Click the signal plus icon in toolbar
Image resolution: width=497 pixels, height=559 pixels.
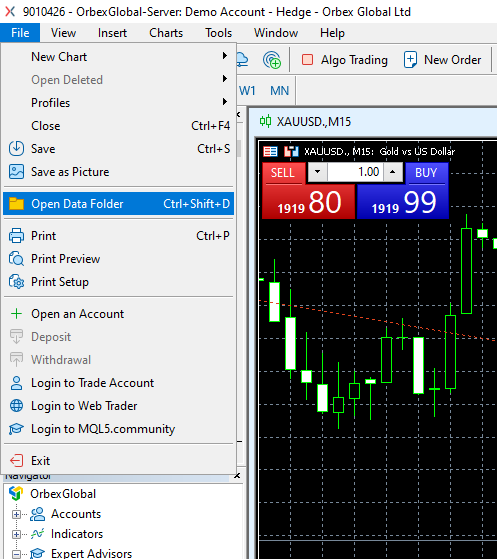[272, 60]
